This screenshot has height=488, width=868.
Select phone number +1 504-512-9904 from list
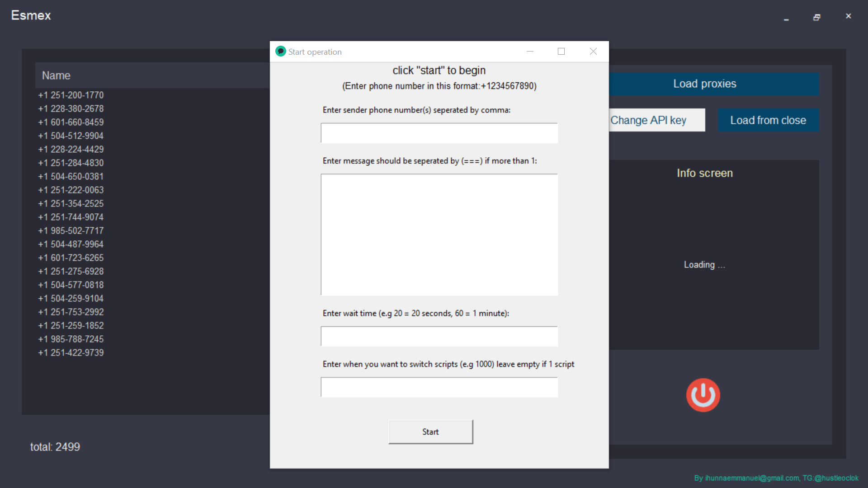pos(71,136)
